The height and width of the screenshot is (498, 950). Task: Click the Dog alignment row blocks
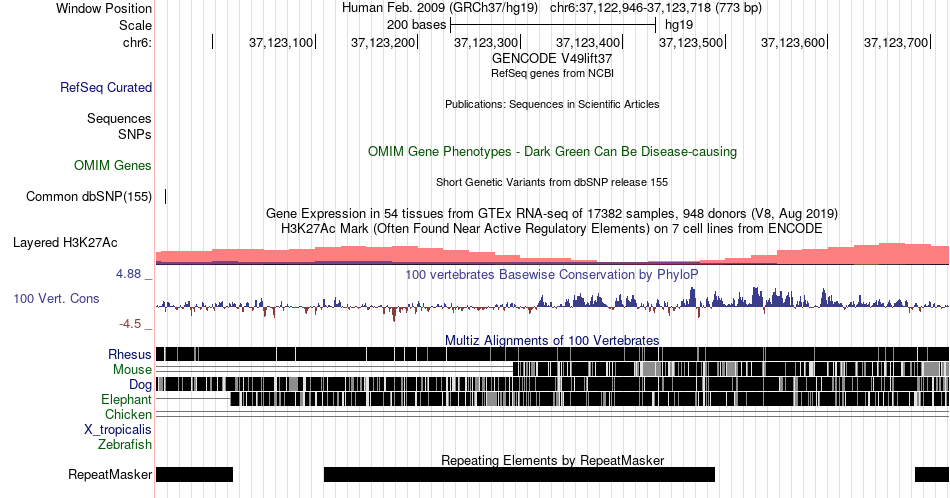(552, 384)
